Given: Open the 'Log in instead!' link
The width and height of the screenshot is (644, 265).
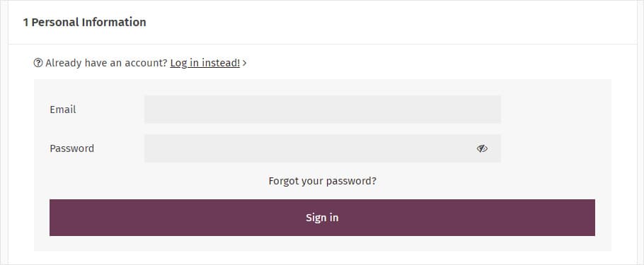Looking at the screenshot, I should (205, 63).
